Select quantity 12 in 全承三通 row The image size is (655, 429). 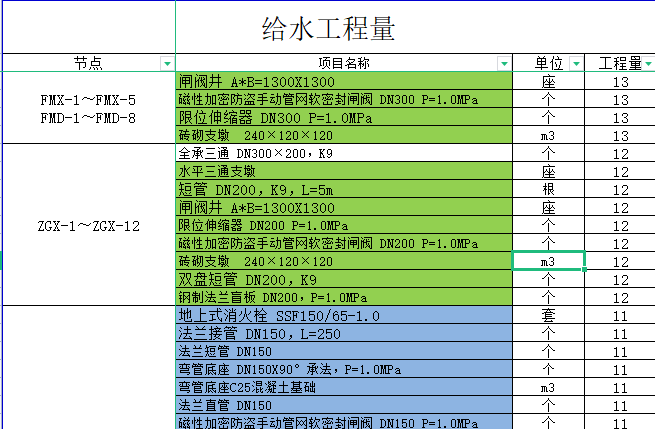click(x=620, y=153)
